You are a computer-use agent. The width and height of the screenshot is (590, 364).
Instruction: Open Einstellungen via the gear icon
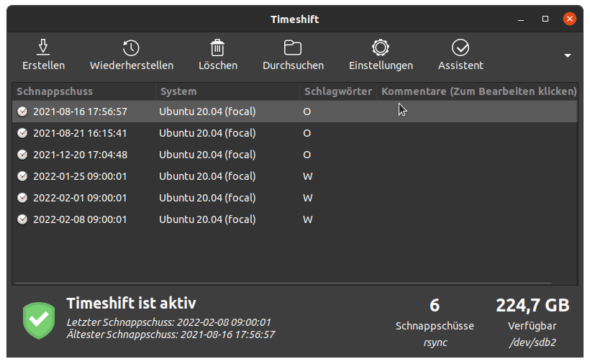[x=381, y=47]
